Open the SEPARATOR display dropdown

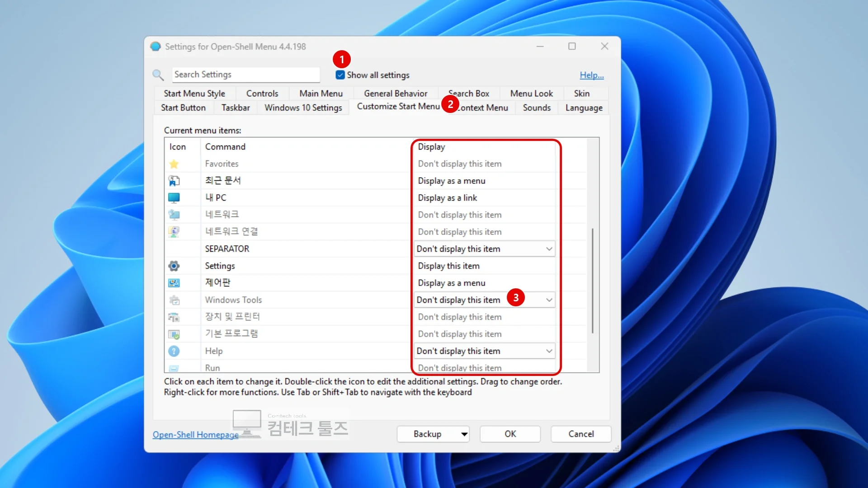click(484, 249)
